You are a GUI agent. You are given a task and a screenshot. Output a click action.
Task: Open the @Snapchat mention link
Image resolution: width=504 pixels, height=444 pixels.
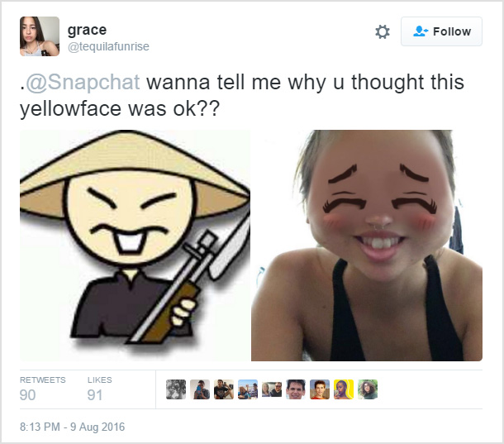click(x=83, y=82)
